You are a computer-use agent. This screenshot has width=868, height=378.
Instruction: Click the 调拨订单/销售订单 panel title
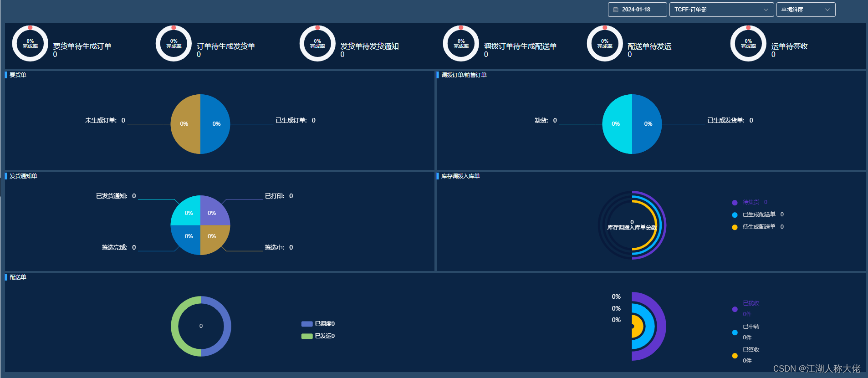click(x=464, y=75)
